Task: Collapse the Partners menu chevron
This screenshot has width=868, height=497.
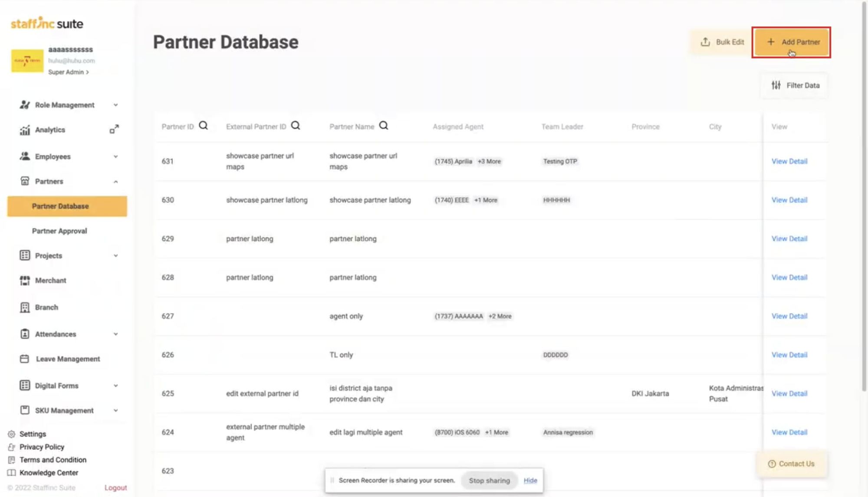Action: (x=115, y=182)
